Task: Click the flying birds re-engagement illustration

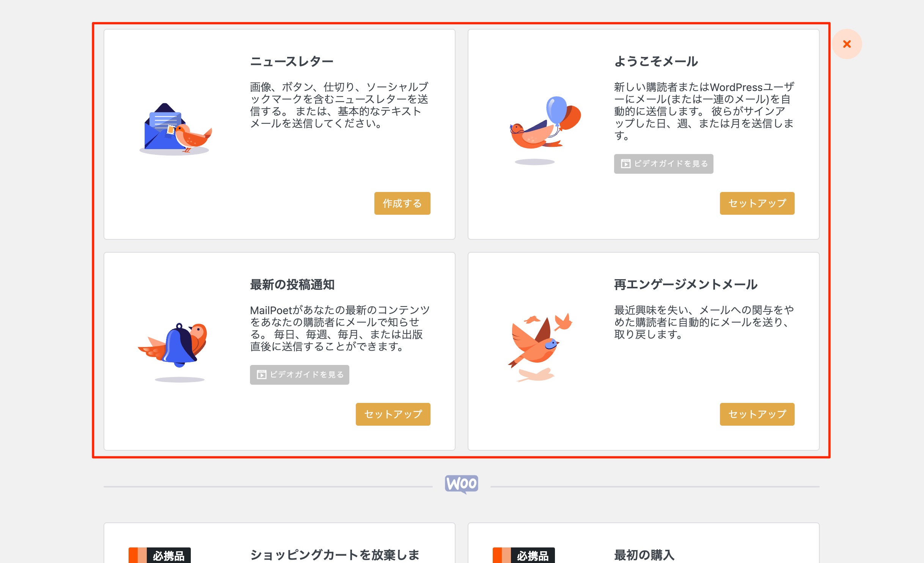Action: (x=539, y=346)
